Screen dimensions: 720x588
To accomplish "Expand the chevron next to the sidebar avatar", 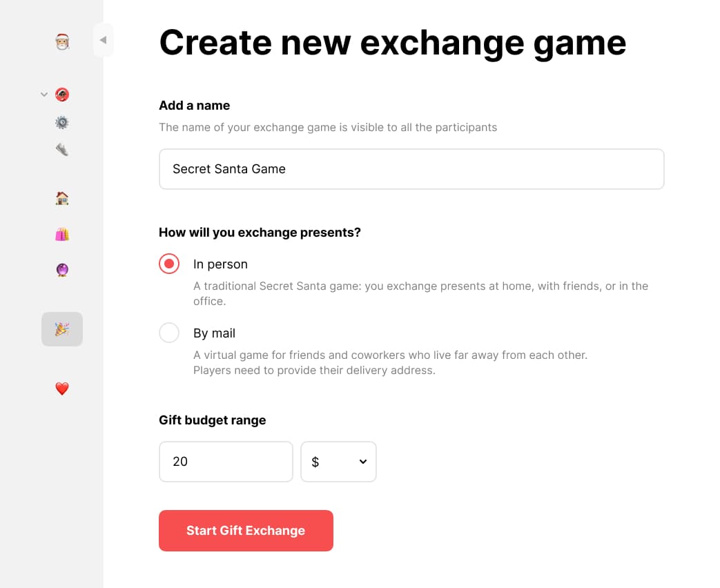I will point(43,94).
